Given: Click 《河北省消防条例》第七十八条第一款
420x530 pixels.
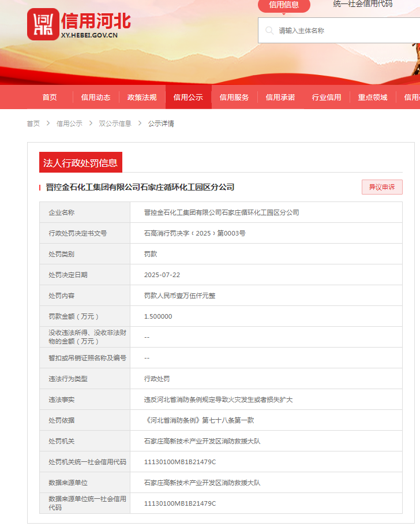Looking at the screenshot, I should coord(199,420).
